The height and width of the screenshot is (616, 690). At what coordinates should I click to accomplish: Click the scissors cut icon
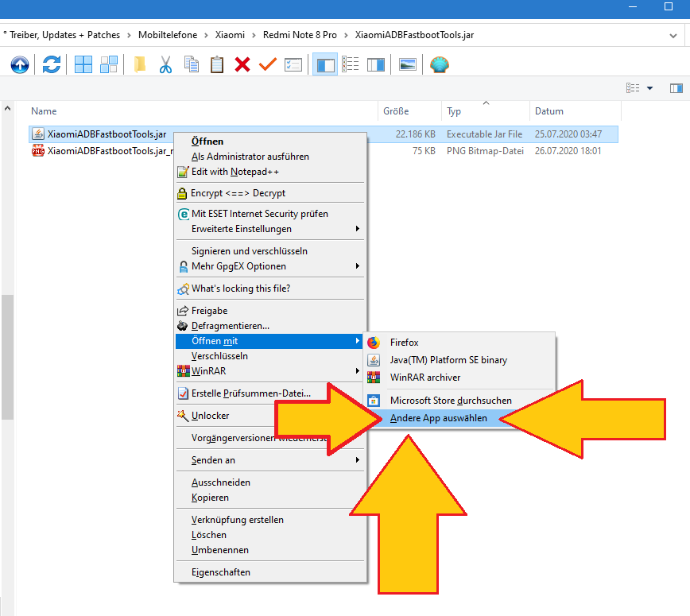pos(165,64)
